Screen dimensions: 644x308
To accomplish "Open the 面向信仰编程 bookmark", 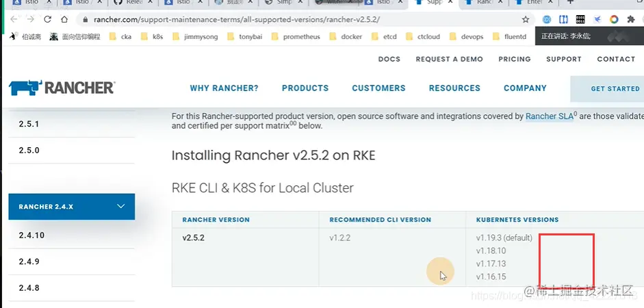I will [x=75, y=36].
